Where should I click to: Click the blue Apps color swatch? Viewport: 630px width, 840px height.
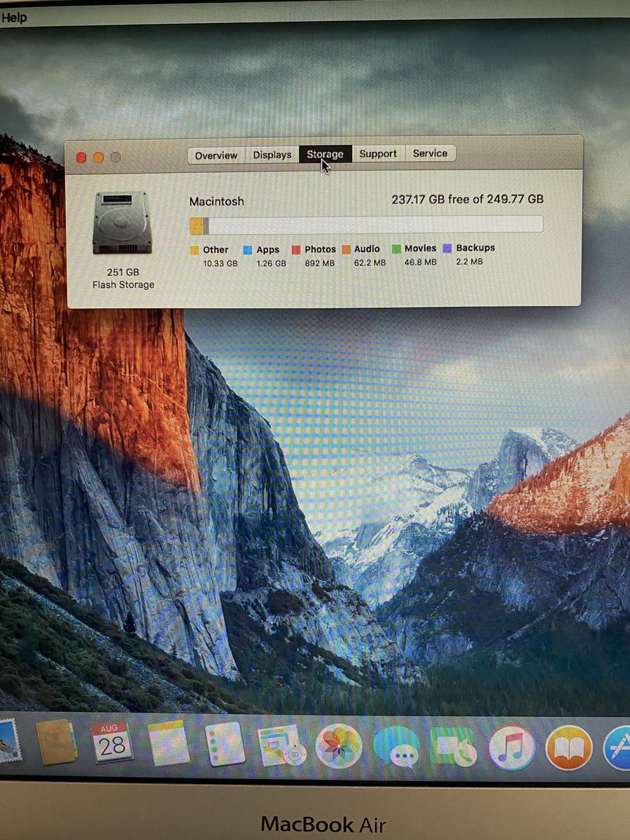point(248,250)
